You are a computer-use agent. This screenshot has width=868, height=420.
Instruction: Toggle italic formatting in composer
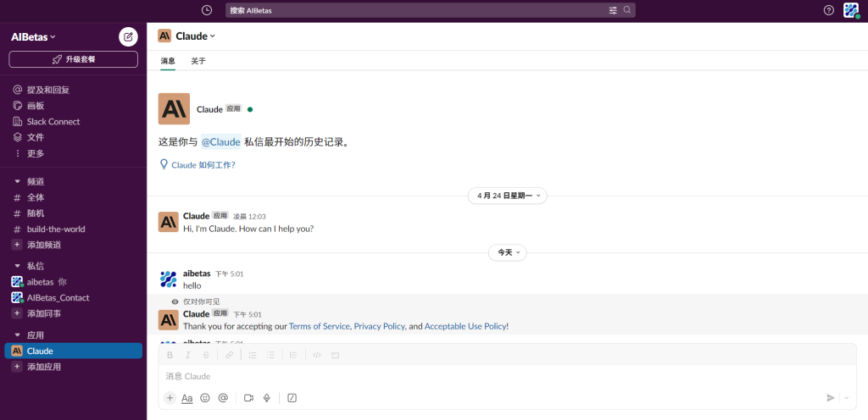187,355
